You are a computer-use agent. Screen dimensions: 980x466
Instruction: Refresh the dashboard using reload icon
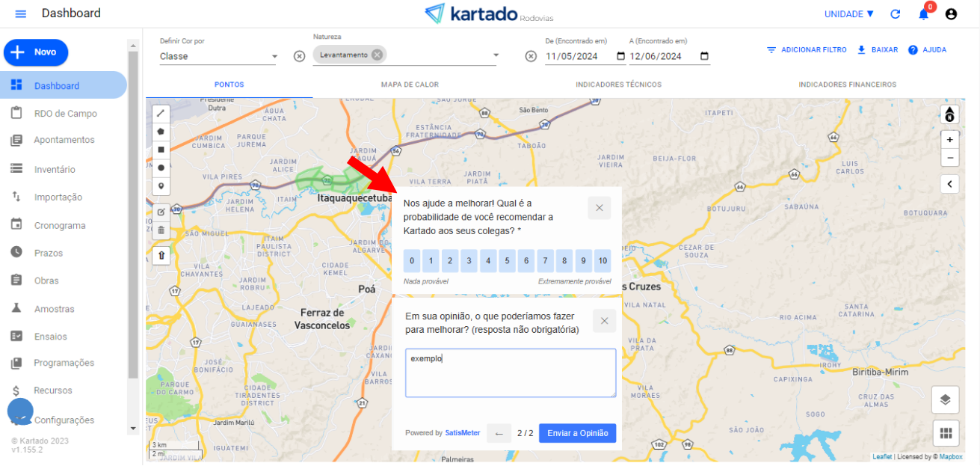click(896, 14)
